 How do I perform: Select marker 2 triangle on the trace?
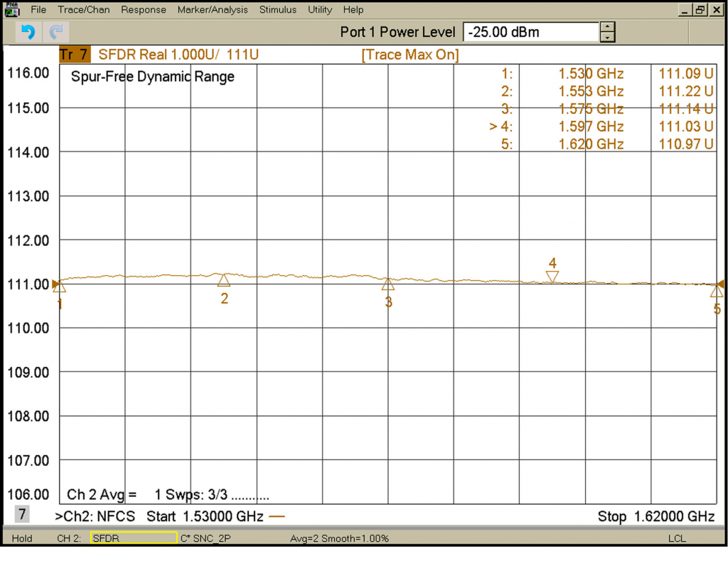click(224, 281)
